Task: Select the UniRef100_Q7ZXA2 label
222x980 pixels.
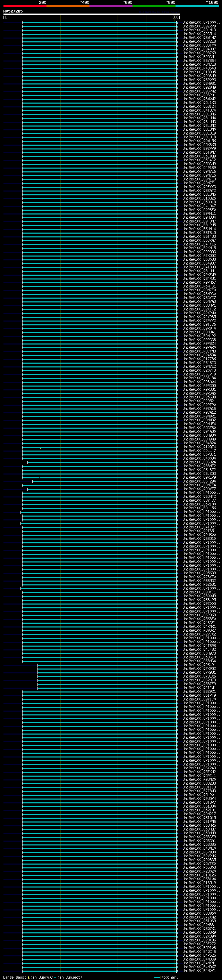Action: tap(199, 917)
